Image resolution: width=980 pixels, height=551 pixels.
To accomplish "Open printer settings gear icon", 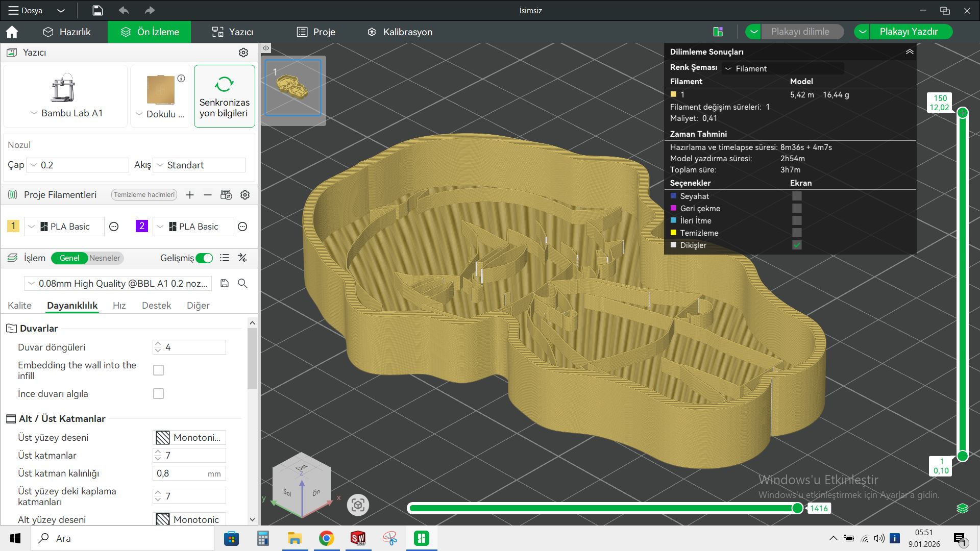I will 243,53.
